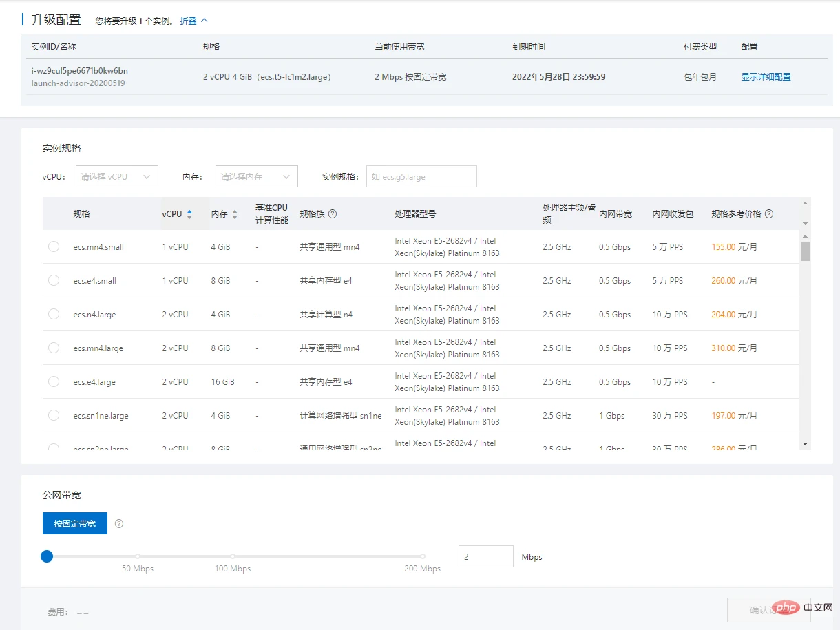Click instance name launch-advisor-20200519
This screenshot has height=630, width=840.
click(78, 83)
